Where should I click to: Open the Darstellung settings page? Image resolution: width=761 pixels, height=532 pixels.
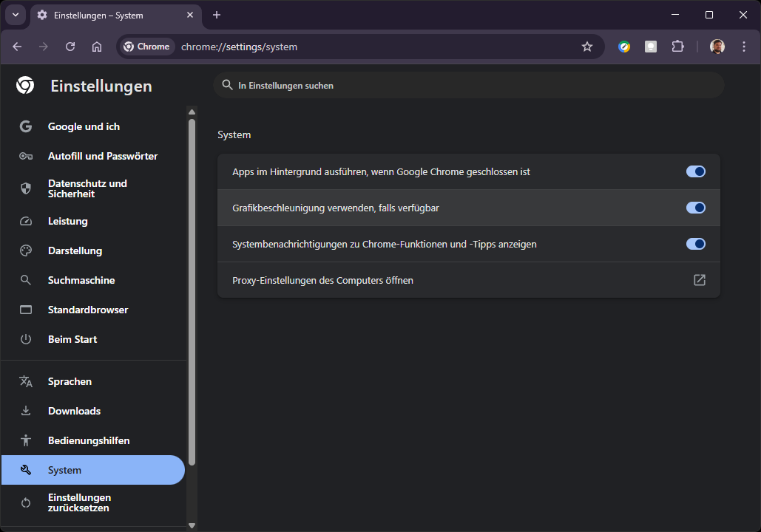[75, 250]
